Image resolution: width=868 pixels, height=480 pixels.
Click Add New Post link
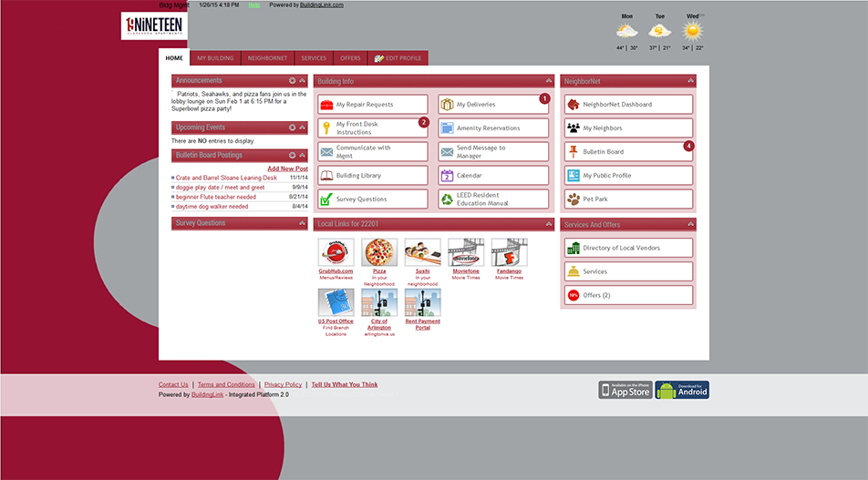[287, 169]
